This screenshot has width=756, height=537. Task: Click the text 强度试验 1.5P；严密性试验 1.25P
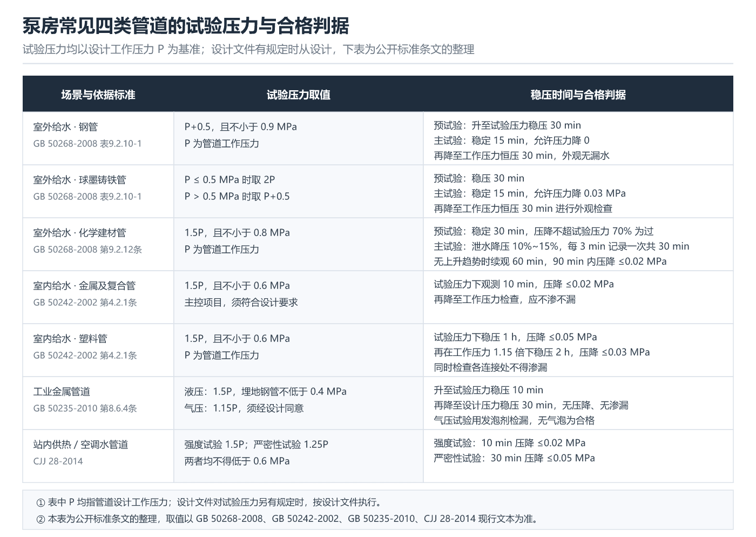point(256,445)
